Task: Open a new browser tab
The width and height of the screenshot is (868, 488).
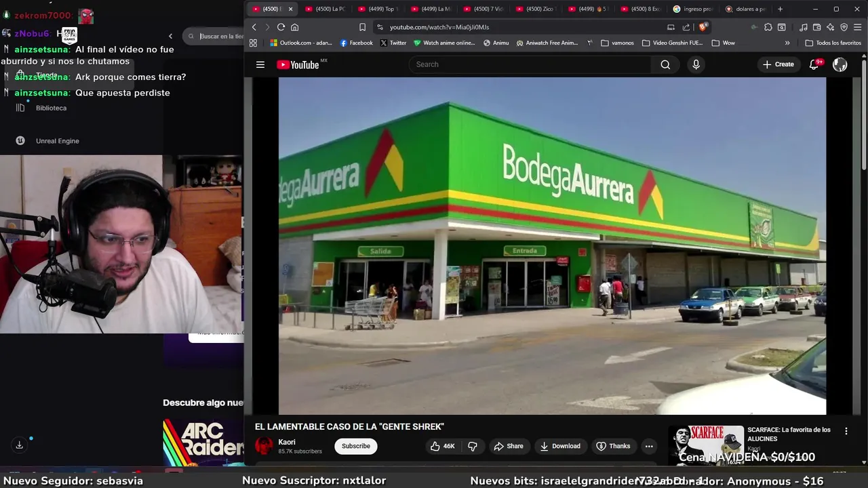Action: [780, 9]
